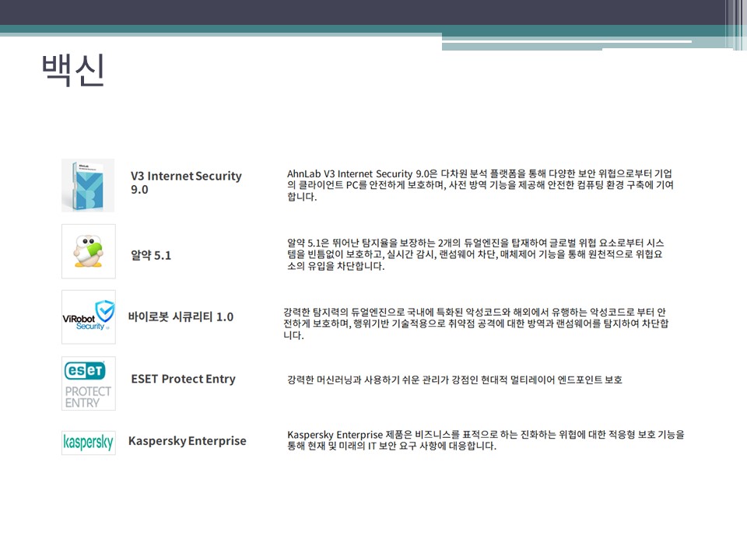The width and height of the screenshot is (747, 560).
Task: Select the 바이로봇 dual-engine description paragraph
Action: (475, 323)
